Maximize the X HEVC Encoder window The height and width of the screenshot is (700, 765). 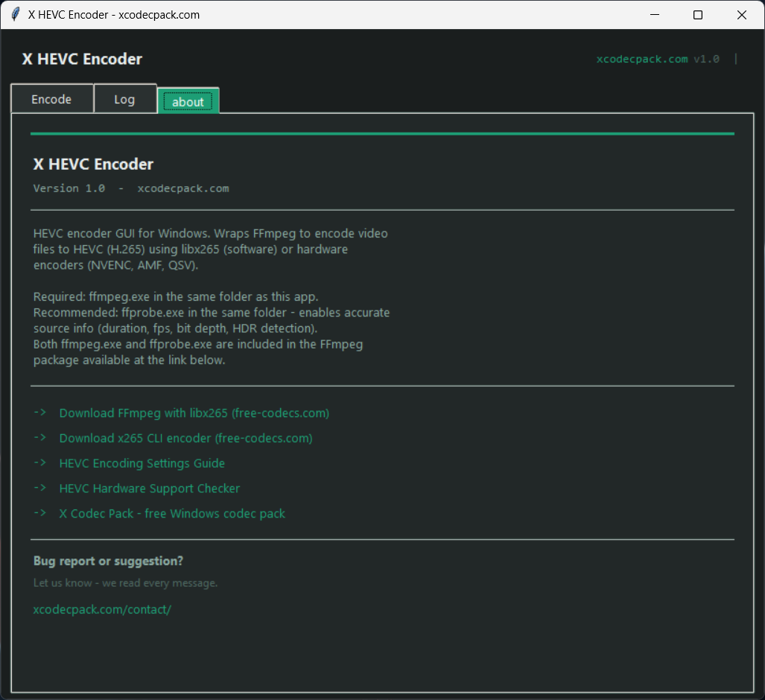point(698,15)
